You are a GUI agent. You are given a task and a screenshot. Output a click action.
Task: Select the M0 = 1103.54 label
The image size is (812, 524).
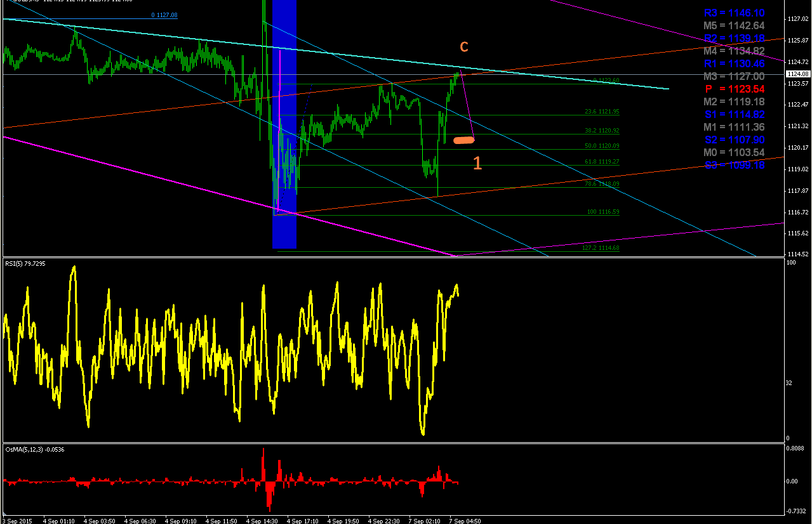coord(734,152)
